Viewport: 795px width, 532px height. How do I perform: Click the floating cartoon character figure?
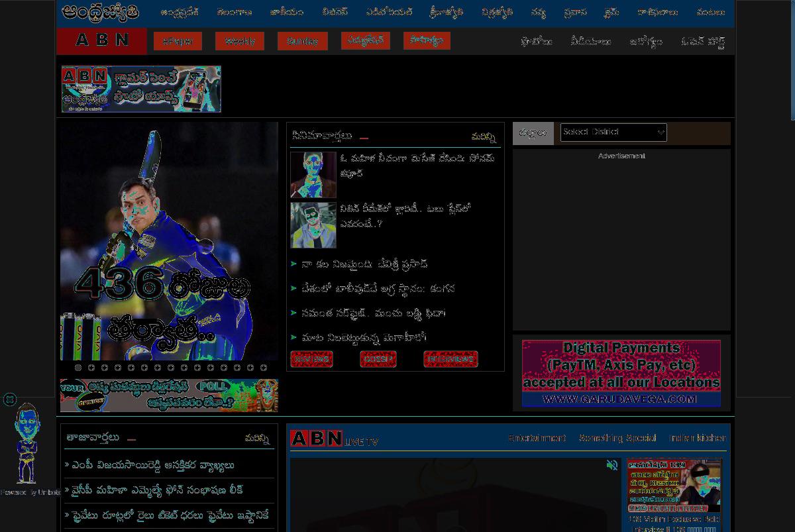pos(26,443)
